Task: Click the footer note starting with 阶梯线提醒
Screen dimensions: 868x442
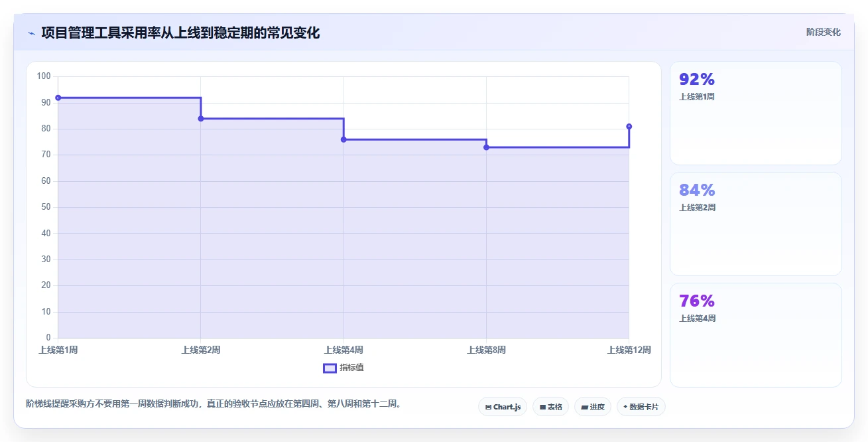Action: [x=214, y=404]
